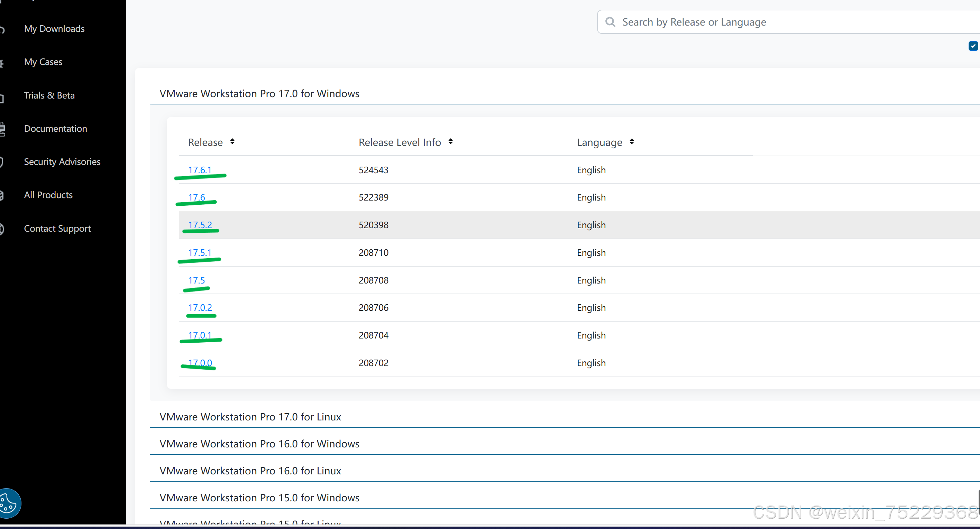The image size is (980, 529).
Task: Toggle the blue checkbox below search
Action: (x=973, y=46)
